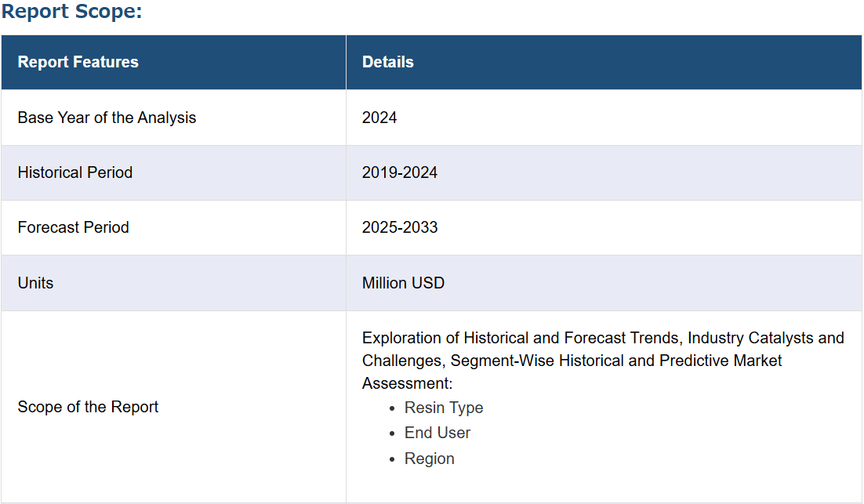This screenshot has height=504, width=864.
Task: Select the Details column header
Action: pyautogui.click(x=387, y=62)
